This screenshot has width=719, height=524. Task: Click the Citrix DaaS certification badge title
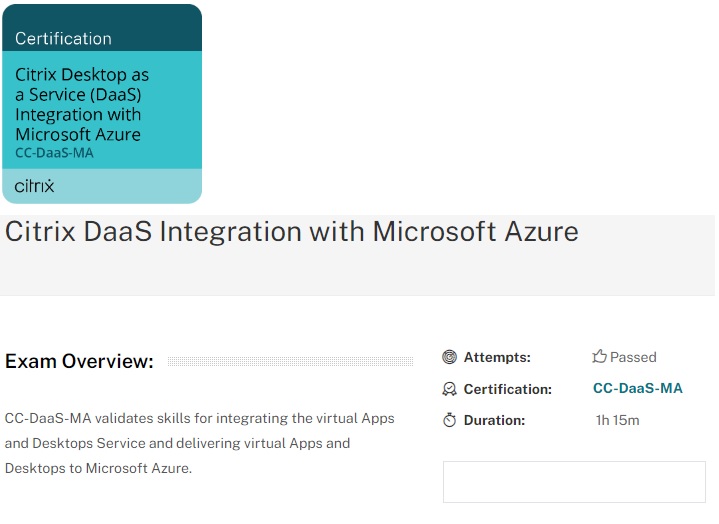pos(82,104)
